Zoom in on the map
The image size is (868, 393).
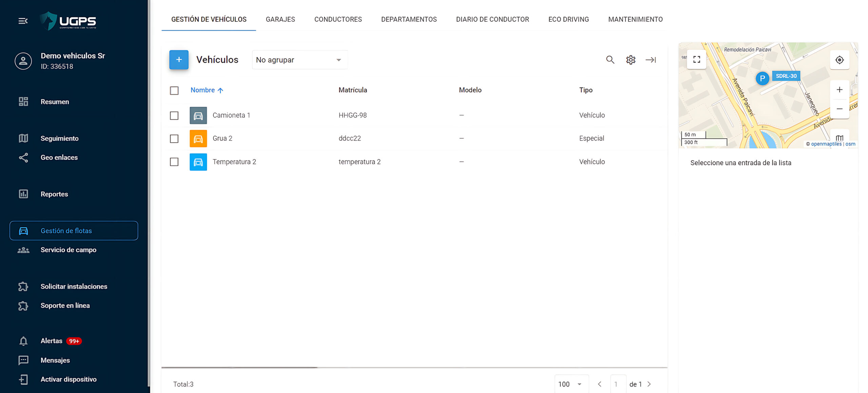click(x=839, y=90)
